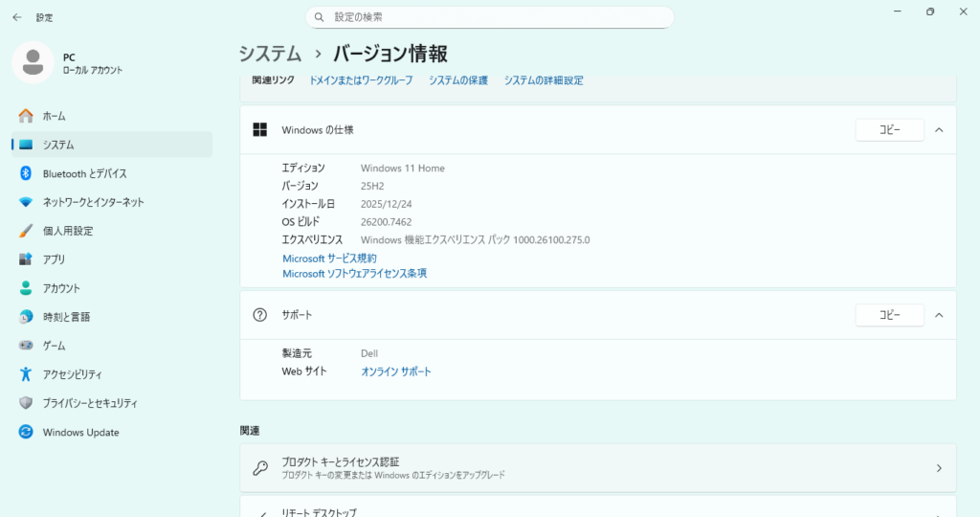This screenshot has width=980, height=517.
Task: Select the Windows Update icon
Action: point(26,432)
